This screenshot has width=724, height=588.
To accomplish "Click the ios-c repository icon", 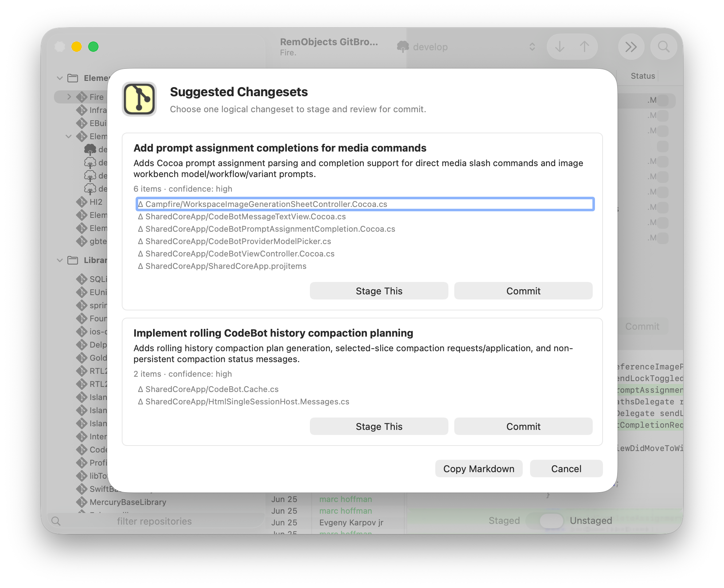I will point(82,332).
